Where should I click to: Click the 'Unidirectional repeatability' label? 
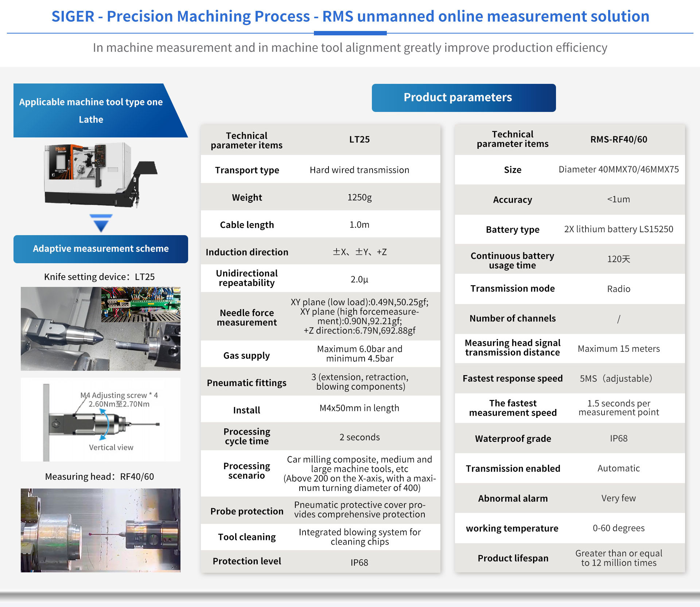coord(247,278)
